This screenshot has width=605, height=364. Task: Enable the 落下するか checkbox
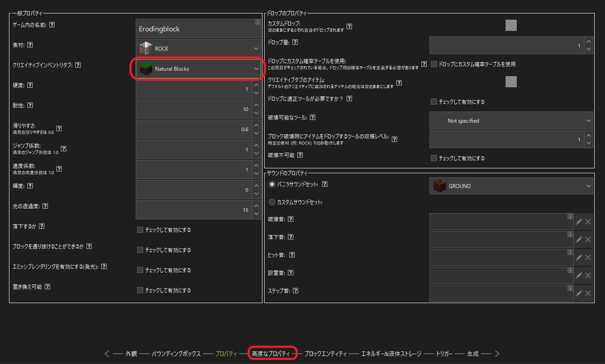tap(140, 229)
